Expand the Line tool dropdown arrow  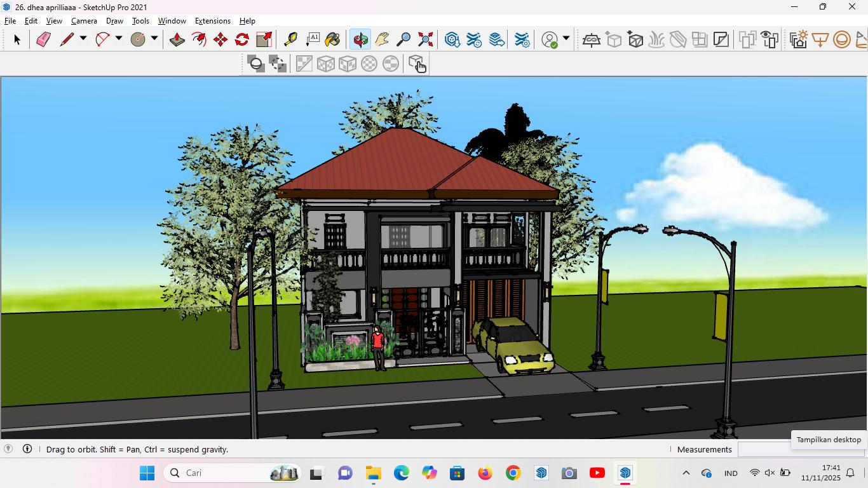click(83, 39)
